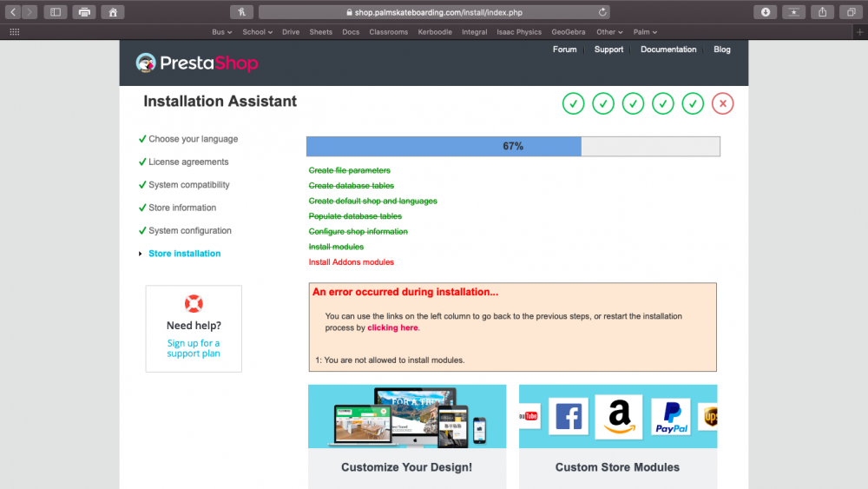
Task: Click the PayPal module icon
Action: (x=671, y=416)
